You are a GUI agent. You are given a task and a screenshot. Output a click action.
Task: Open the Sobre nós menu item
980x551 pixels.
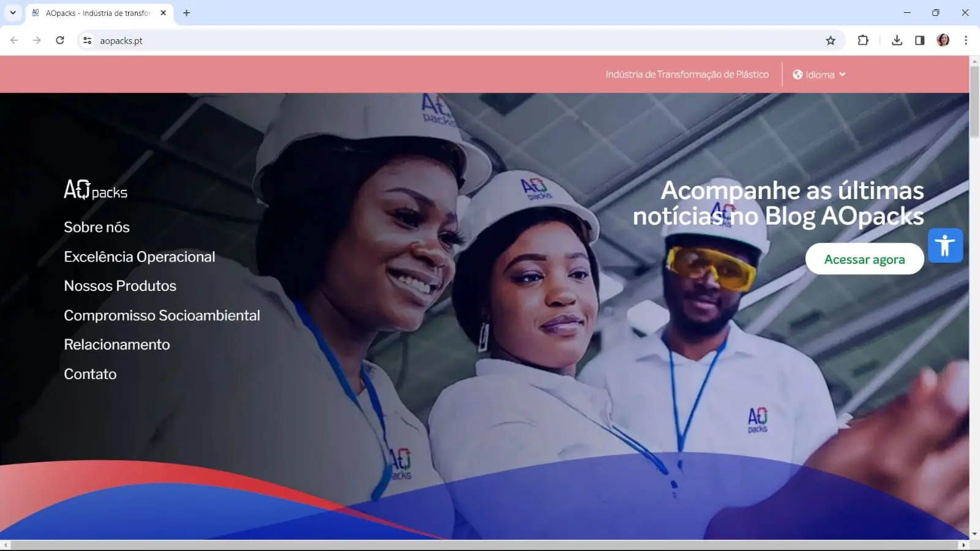coord(97,227)
